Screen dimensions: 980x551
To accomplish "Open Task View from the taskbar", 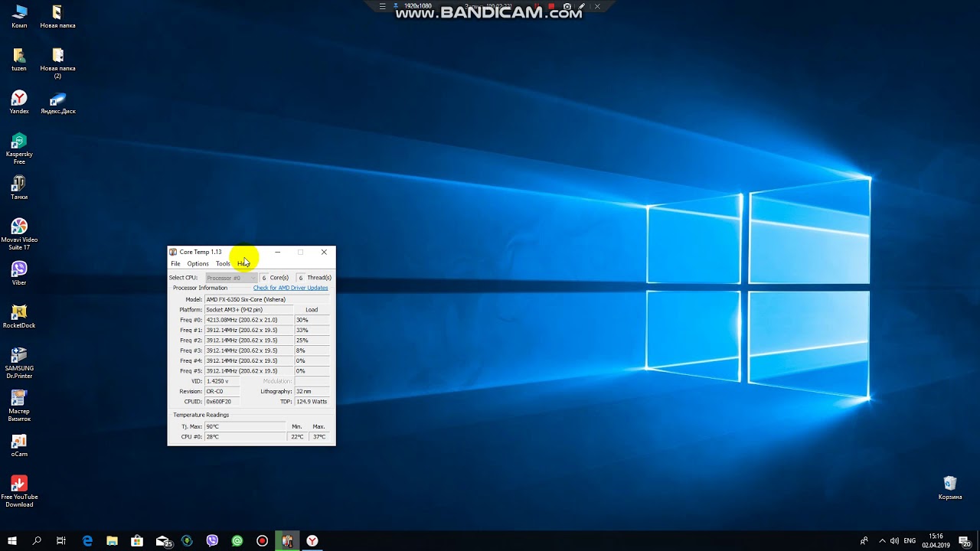I will click(61, 541).
